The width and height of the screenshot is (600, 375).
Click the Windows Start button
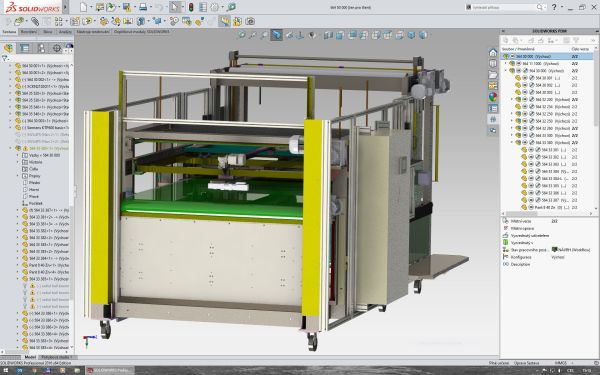[x=6, y=370]
